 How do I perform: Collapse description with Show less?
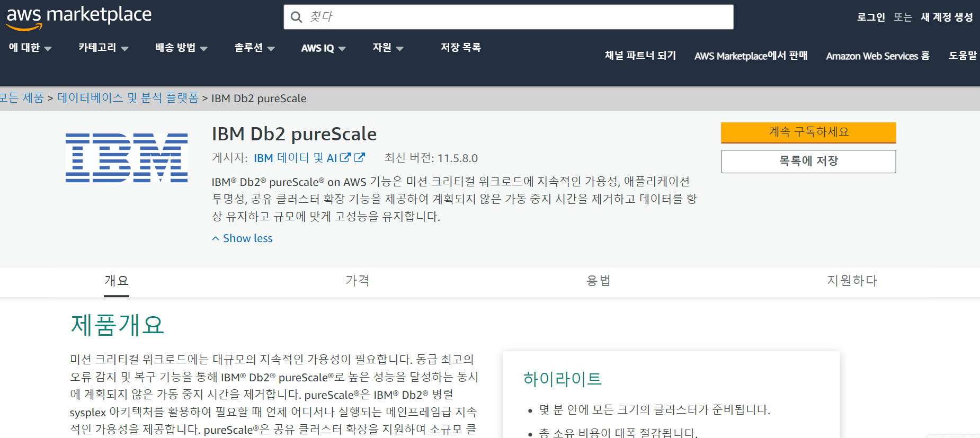point(242,238)
